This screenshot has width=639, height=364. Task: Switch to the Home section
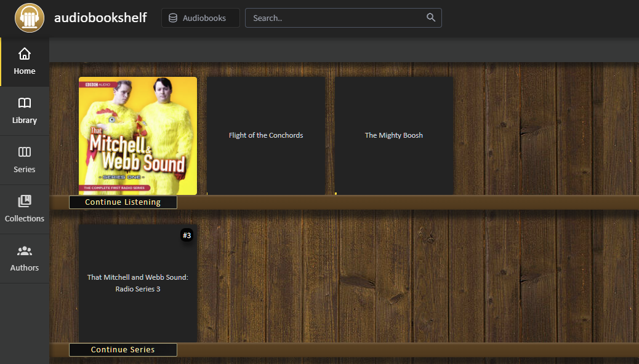click(x=24, y=61)
